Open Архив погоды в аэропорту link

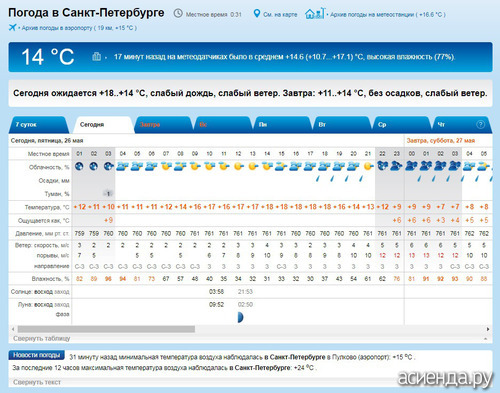[x=79, y=28]
